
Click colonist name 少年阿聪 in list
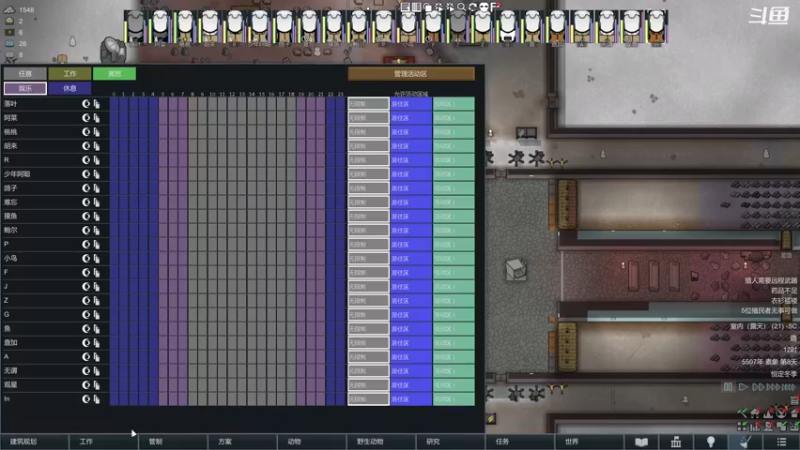[17, 174]
